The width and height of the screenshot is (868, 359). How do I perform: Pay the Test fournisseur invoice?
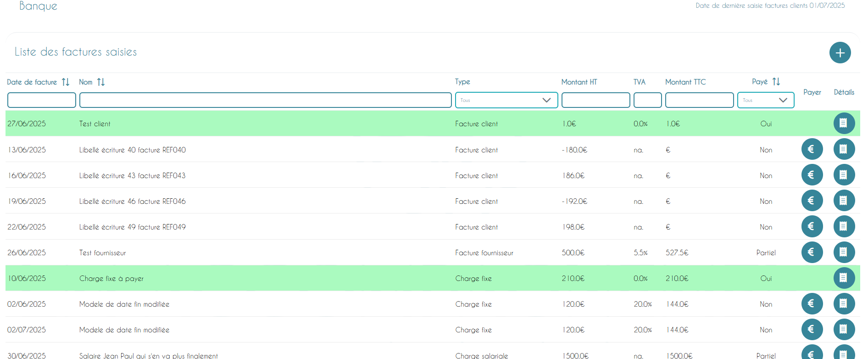click(812, 252)
